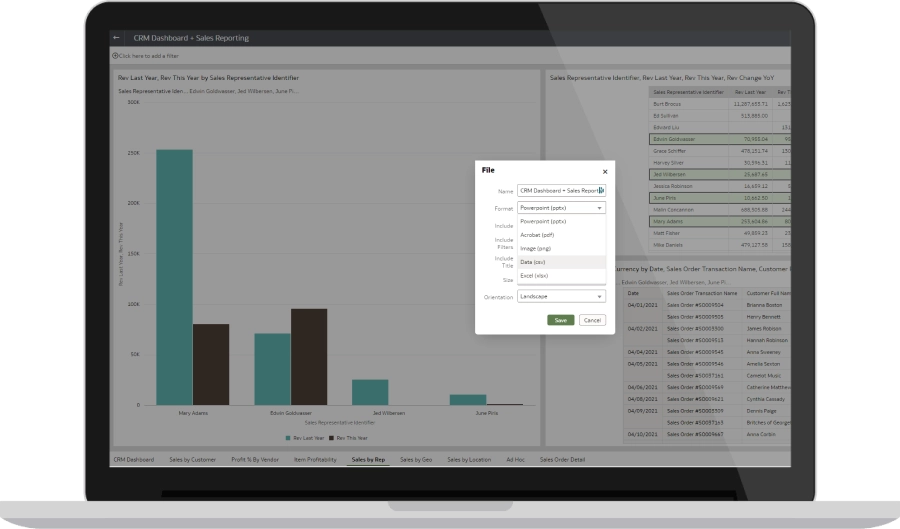Close the File dialog with X
The height and width of the screenshot is (529, 900).
605,171
